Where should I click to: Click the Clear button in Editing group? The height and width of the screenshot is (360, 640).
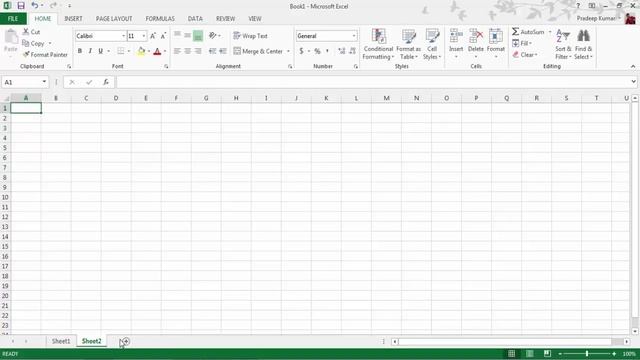tap(524, 55)
